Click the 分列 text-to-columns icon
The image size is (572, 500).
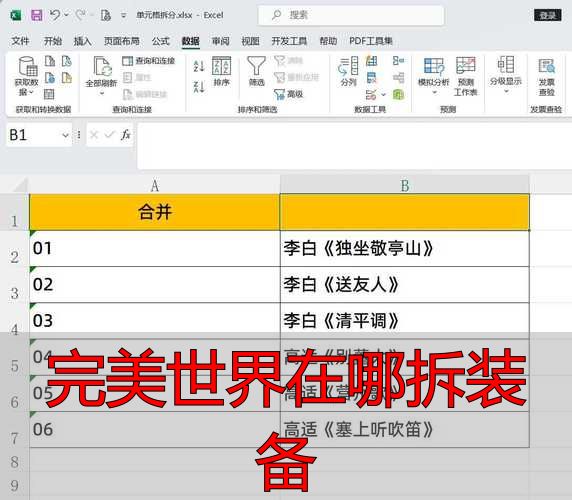click(x=348, y=71)
